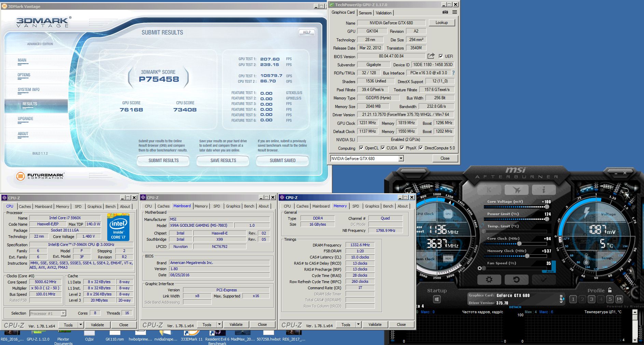Click the Afterburner apply checkmark button
Image resolution: width=644 pixels, height=345 pixels.
click(544, 280)
